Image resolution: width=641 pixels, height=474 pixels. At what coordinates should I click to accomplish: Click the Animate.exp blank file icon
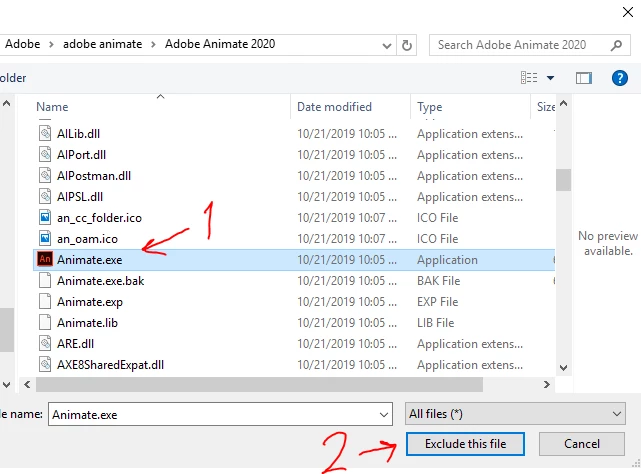click(45, 301)
